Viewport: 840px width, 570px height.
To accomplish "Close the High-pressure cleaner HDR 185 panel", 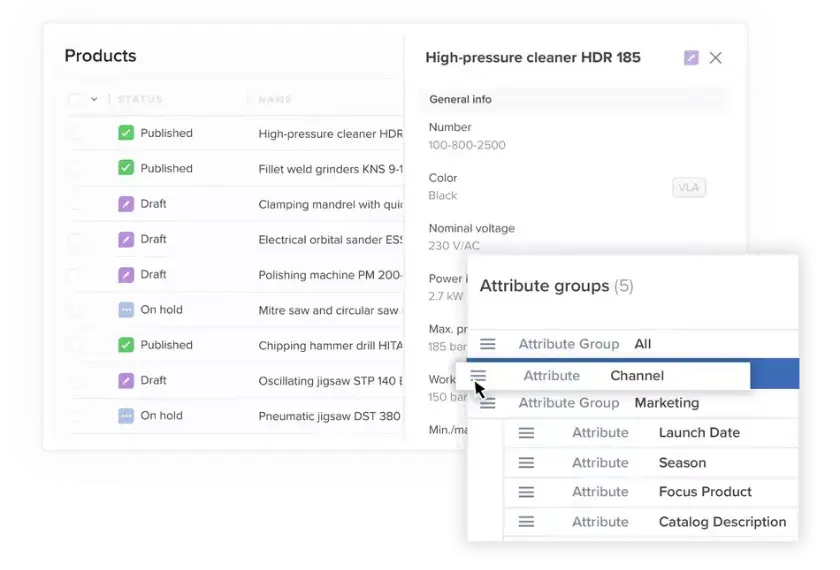I will point(715,58).
